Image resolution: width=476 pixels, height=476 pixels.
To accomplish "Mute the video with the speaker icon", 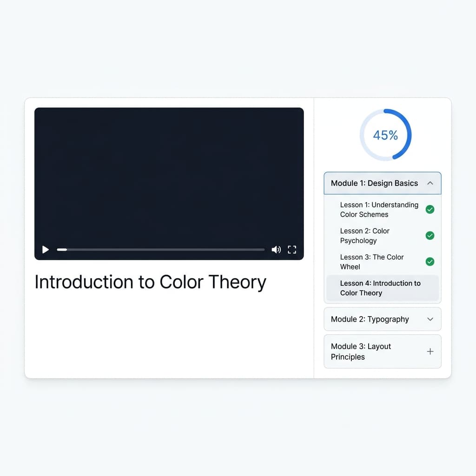I will [x=276, y=250].
